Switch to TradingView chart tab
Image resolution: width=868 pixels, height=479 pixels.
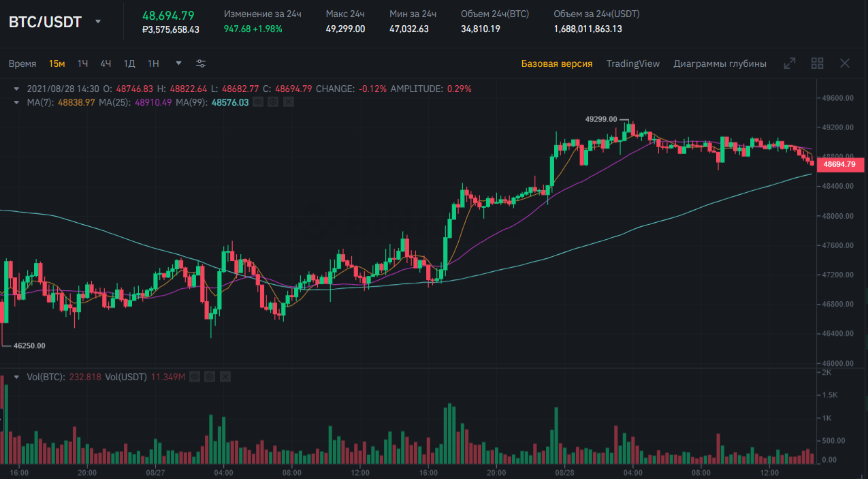pos(633,63)
